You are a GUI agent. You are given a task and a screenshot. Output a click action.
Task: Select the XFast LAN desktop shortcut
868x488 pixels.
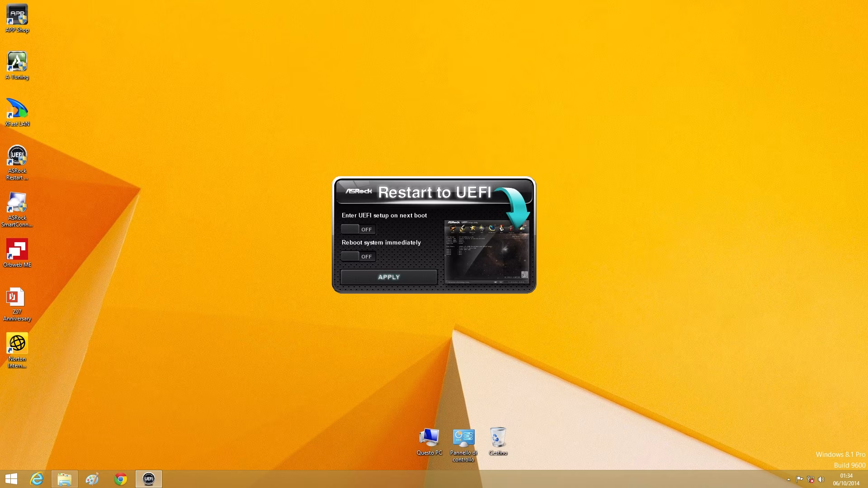17,113
